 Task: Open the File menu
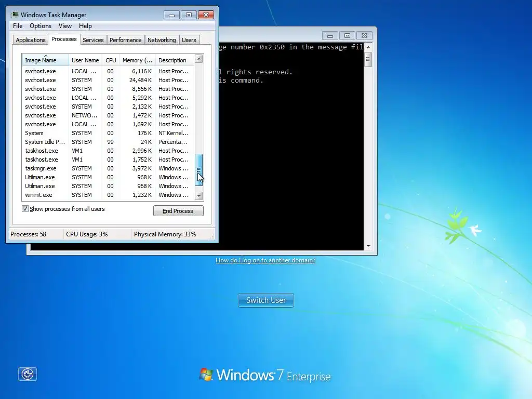point(18,26)
